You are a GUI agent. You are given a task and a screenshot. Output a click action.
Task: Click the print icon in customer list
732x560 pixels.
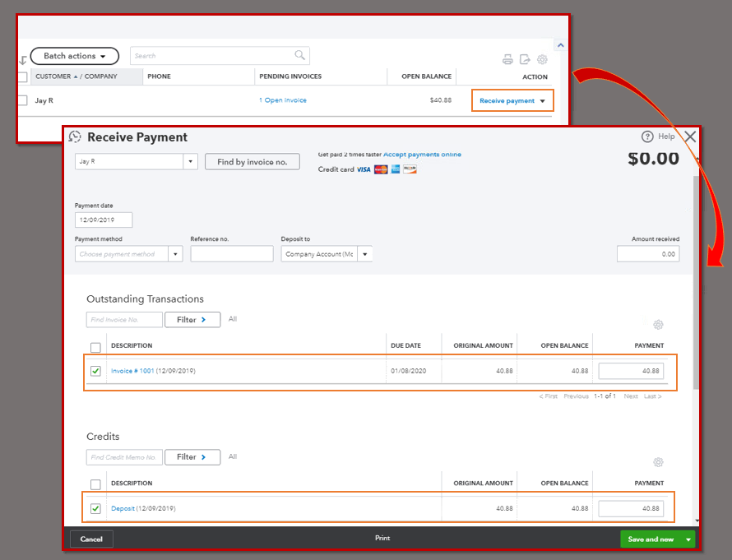[507, 59]
